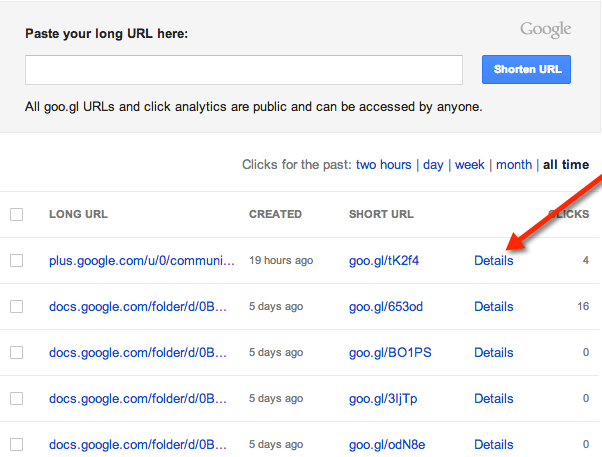Check the box for goo.gl/tK2f4 row

tap(17, 260)
